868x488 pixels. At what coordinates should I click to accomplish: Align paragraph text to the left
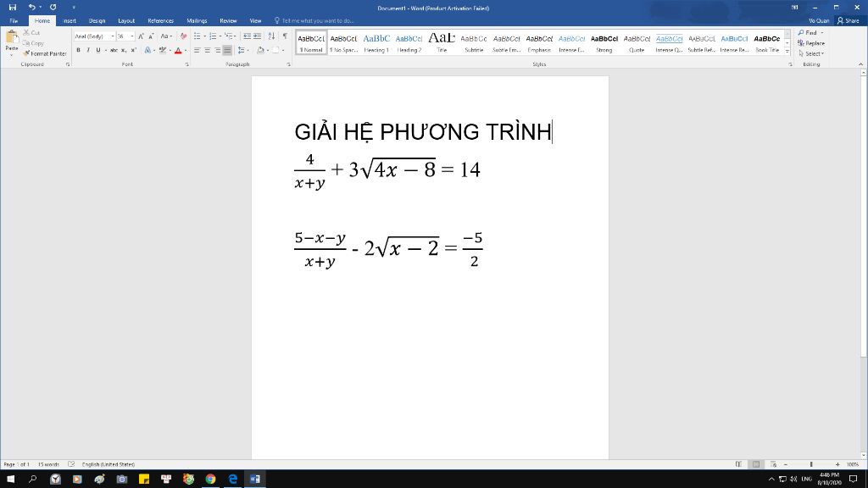click(197, 50)
